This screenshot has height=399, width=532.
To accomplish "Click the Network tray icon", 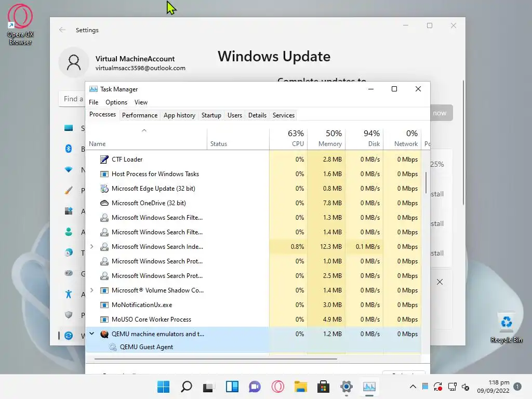I will [453, 387].
